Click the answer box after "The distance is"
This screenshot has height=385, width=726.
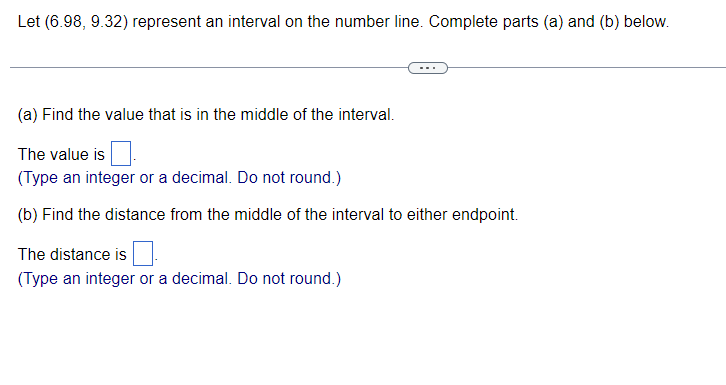(x=143, y=254)
